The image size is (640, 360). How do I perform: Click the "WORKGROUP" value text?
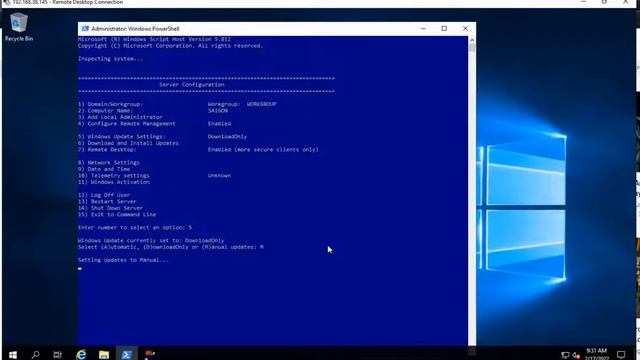(262, 104)
